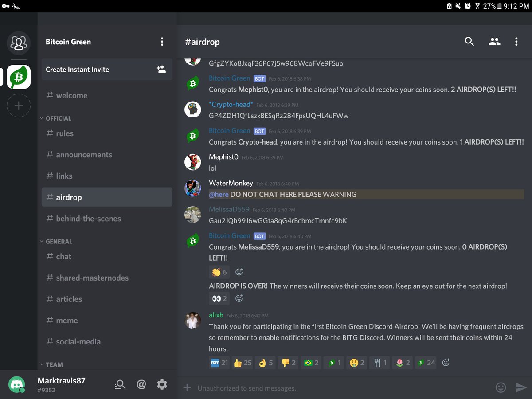The width and height of the screenshot is (532, 399).
Task: Focus the Unauthorized to send messages field
Action: pos(341,388)
